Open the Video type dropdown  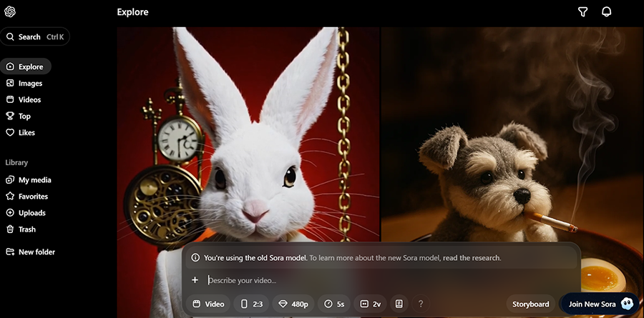point(208,304)
